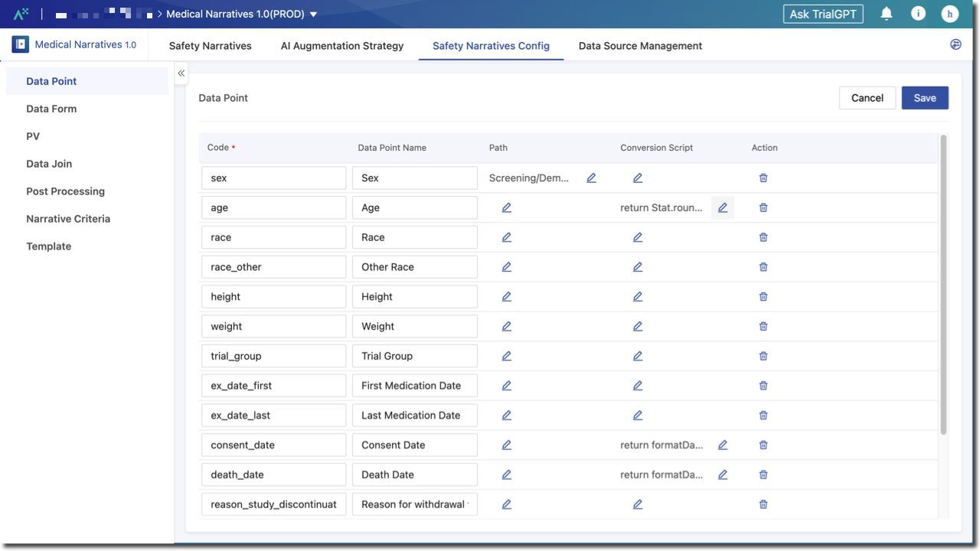The image size is (980, 551).
Task: Edit conversion script for race row
Action: point(638,238)
